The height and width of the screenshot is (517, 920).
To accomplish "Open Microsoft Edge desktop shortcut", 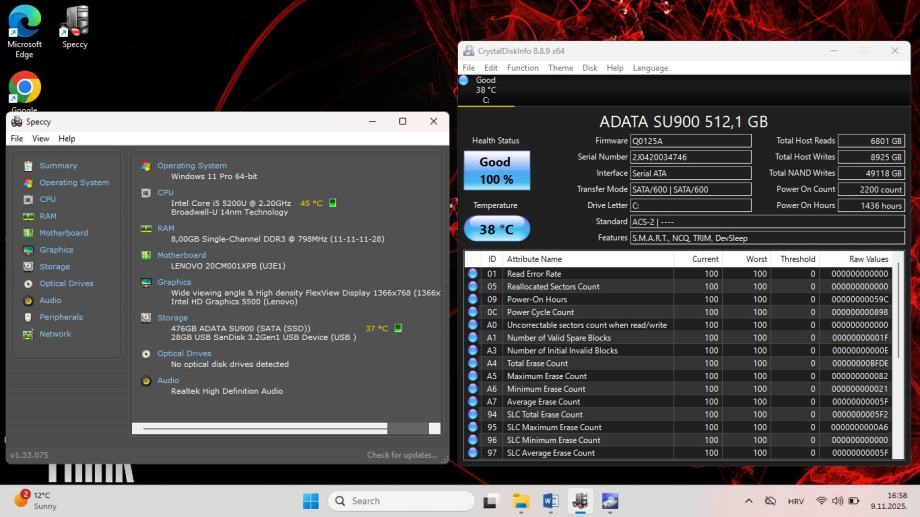I will (24, 31).
